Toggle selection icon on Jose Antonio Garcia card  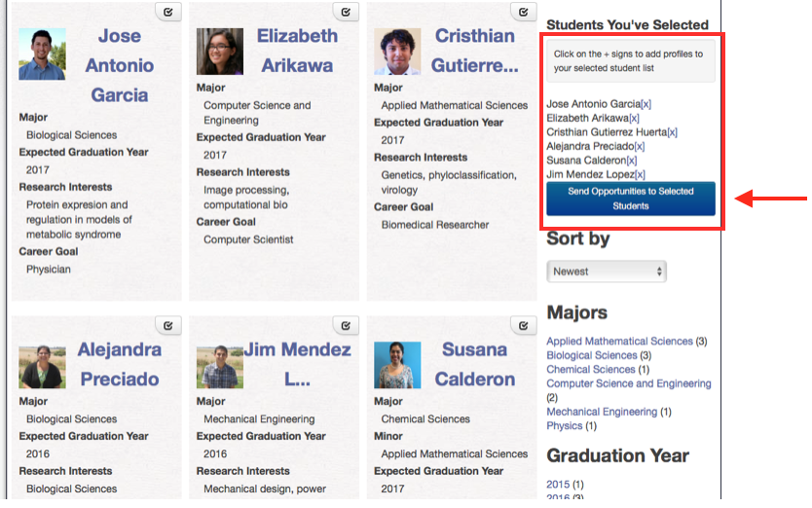coord(168,13)
